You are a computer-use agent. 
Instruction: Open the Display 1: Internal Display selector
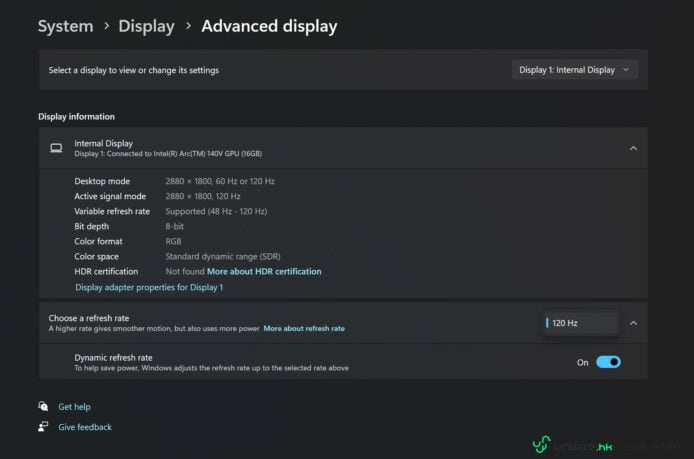coord(574,70)
